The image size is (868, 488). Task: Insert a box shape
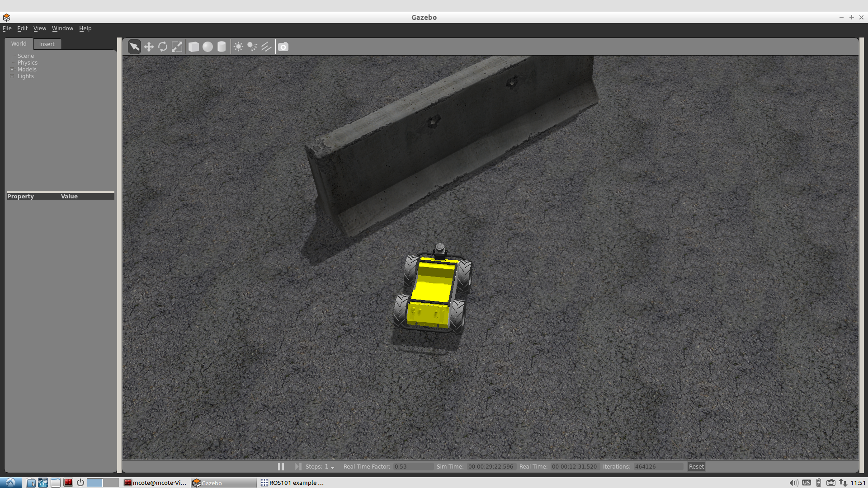pyautogui.click(x=193, y=47)
